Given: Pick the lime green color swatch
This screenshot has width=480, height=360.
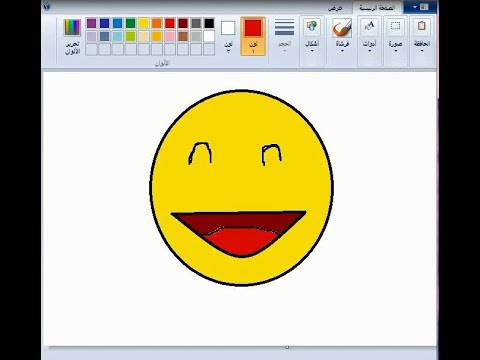Looking at the screenshot, I should [130, 36].
